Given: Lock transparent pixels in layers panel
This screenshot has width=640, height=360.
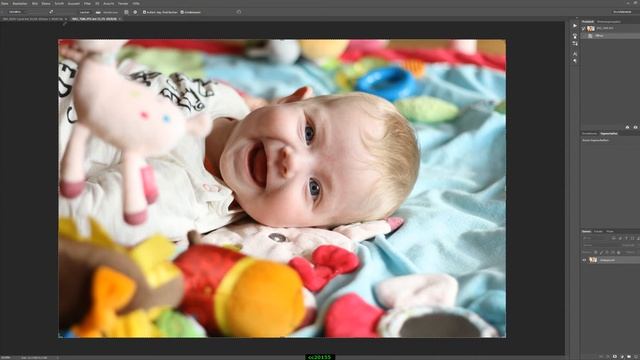Looking at the screenshot, I should click(x=596, y=252).
